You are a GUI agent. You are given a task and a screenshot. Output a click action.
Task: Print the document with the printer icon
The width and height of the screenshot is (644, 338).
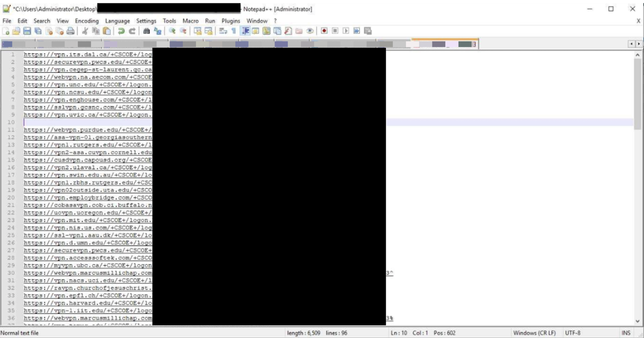coord(71,31)
